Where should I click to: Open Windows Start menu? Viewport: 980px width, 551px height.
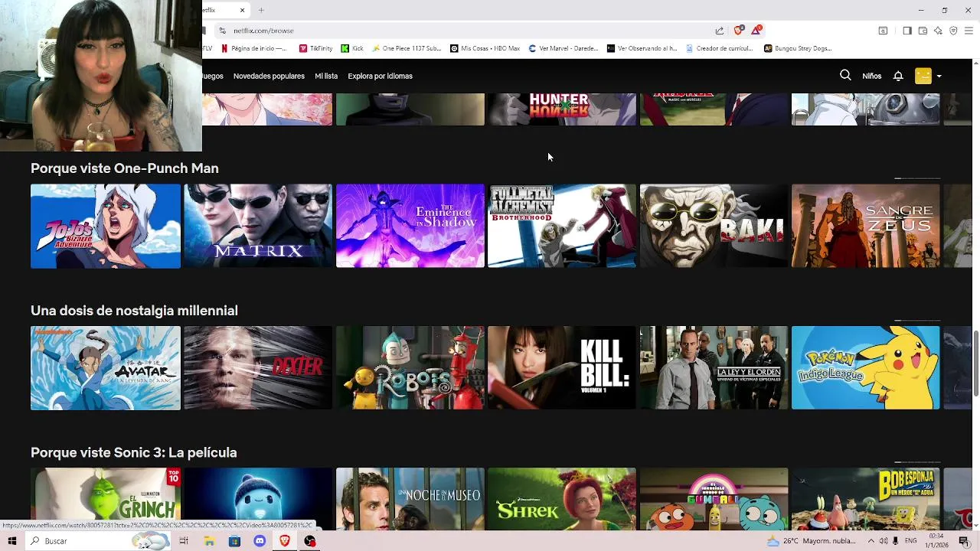coord(11,541)
